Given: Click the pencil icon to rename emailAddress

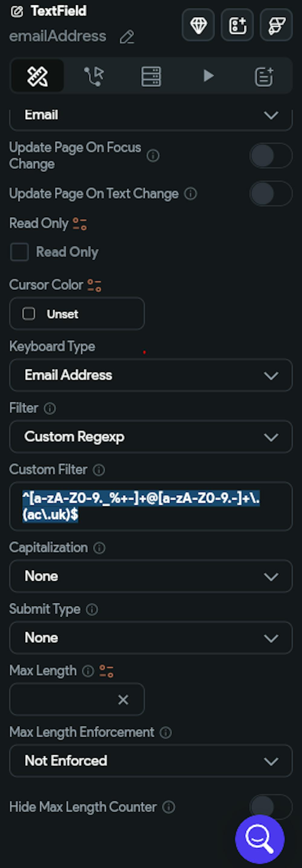Looking at the screenshot, I should (x=127, y=37).
